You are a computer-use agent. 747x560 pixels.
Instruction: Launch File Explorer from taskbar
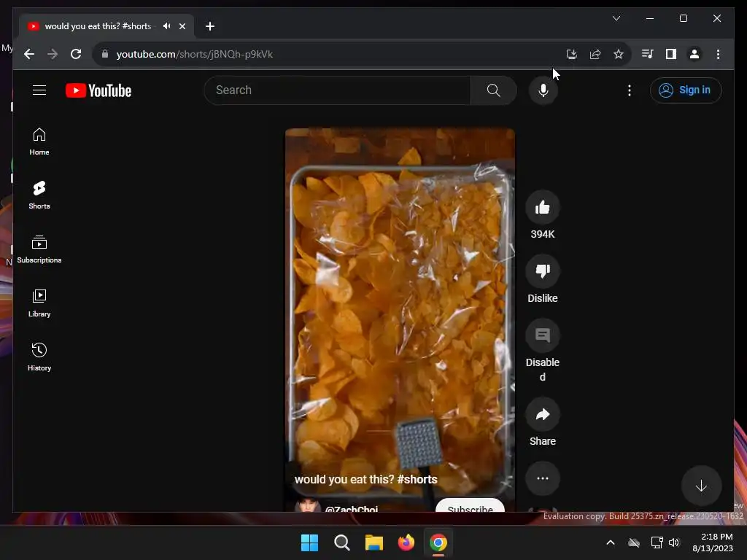[374, 542]
